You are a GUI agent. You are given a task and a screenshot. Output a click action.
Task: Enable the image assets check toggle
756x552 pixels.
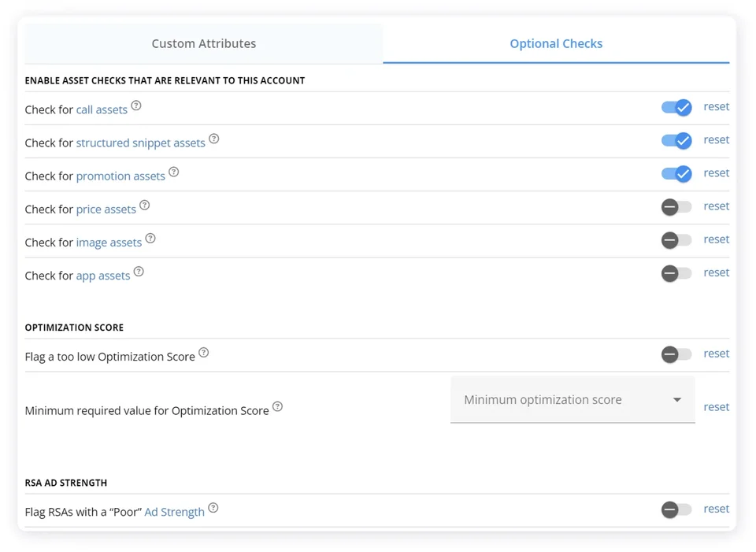[676, 240]
